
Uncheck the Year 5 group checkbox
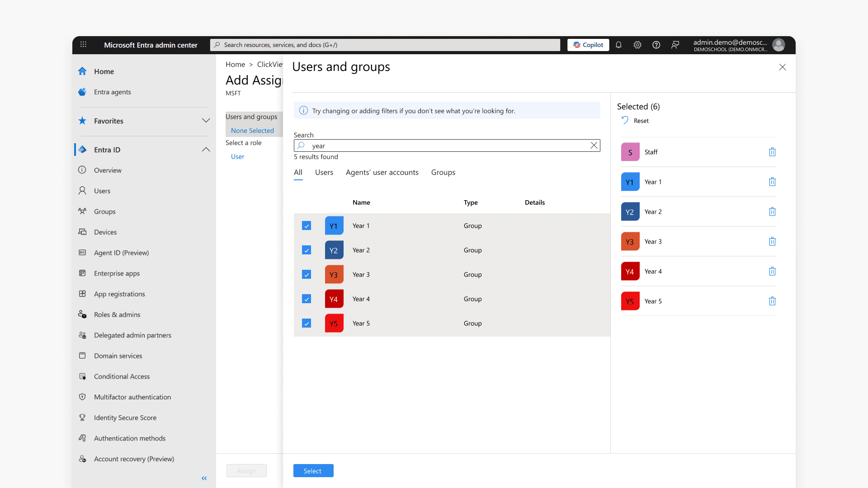point(307,323)
